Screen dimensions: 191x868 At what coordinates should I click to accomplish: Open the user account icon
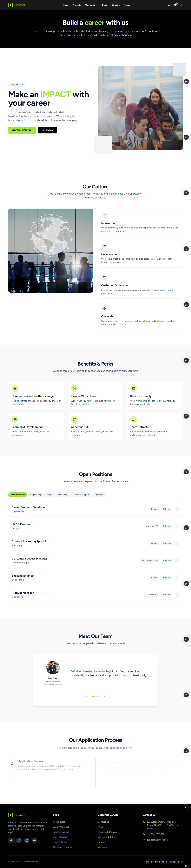click(181, 5)
